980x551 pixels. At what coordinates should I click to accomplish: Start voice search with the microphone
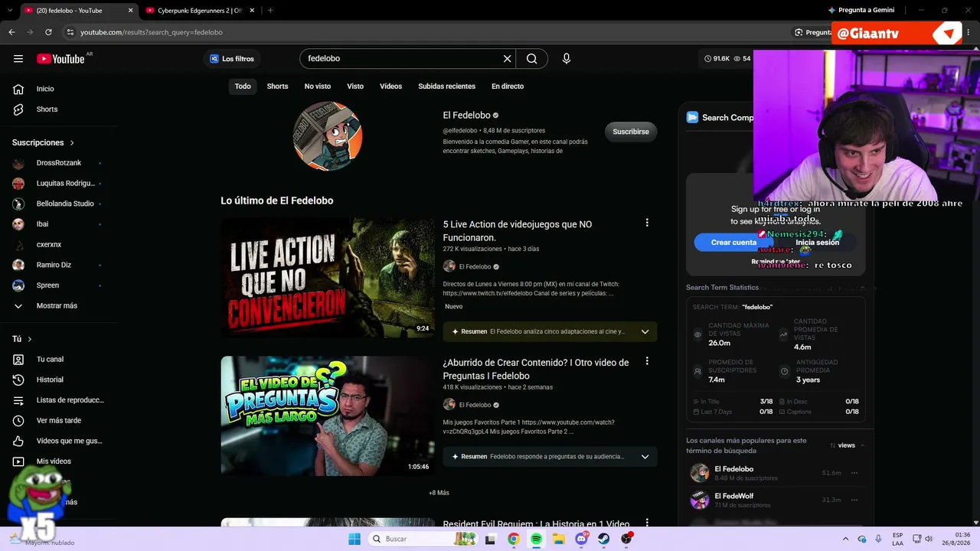point(567,59)
